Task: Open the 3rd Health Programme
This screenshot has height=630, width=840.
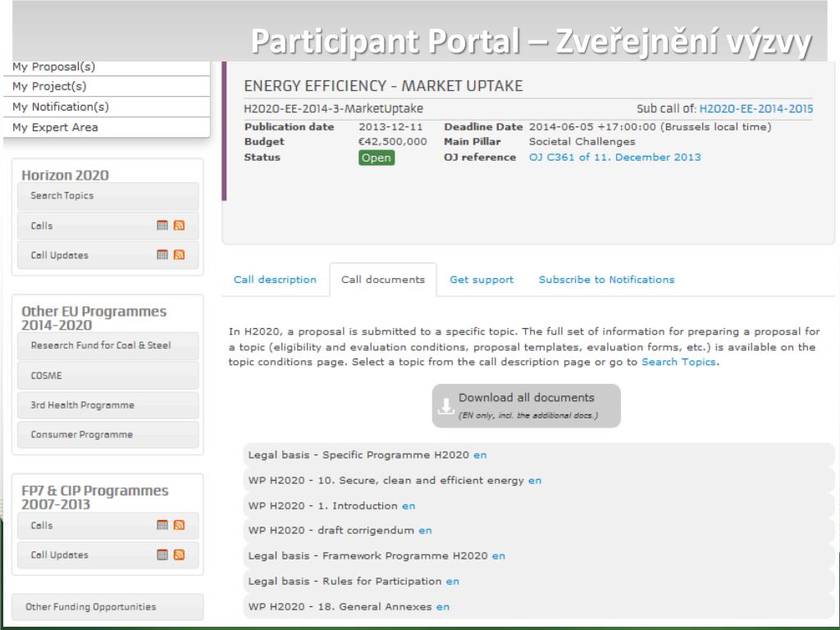Action: [107, 405]
